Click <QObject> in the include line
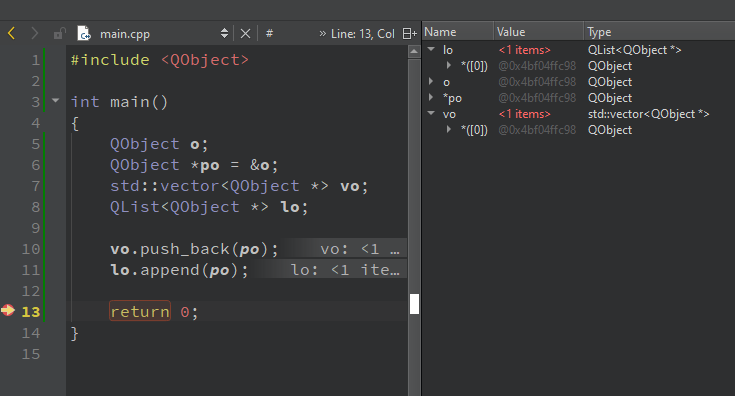735x396 pixels. [205, 60]
